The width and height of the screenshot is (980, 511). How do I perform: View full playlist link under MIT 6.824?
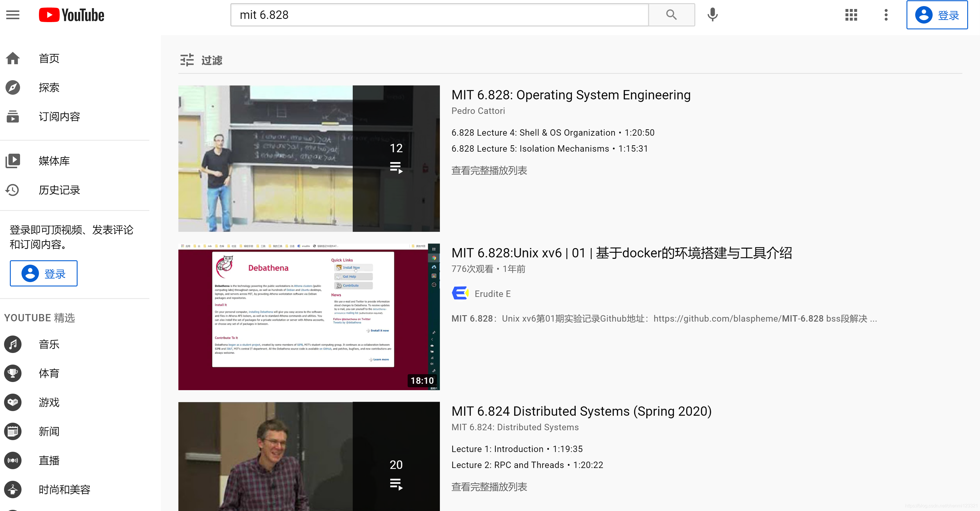pos(489,487)
